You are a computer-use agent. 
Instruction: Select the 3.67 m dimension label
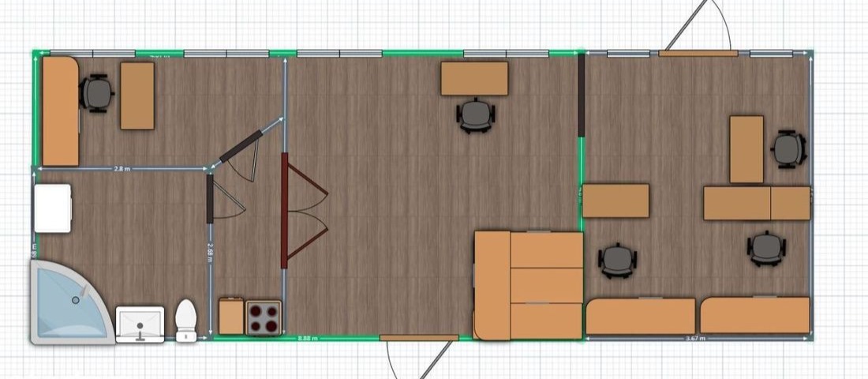[695, 339]
